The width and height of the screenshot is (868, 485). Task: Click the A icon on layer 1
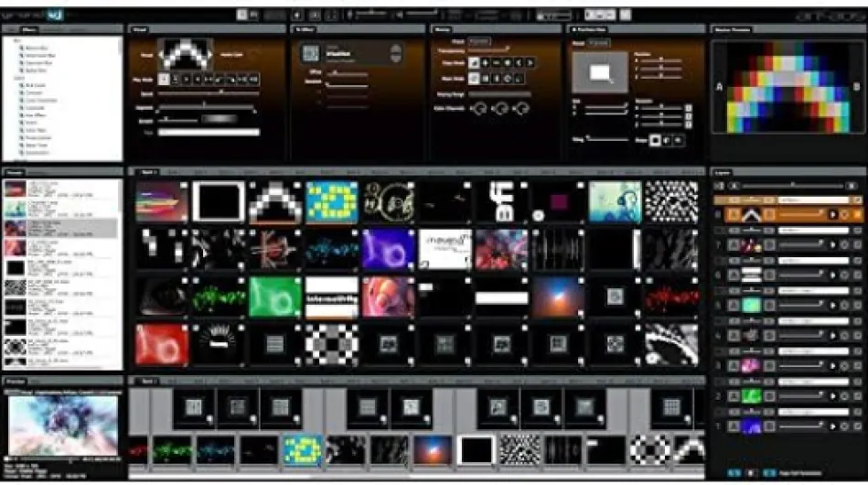[x=733, y=426]
